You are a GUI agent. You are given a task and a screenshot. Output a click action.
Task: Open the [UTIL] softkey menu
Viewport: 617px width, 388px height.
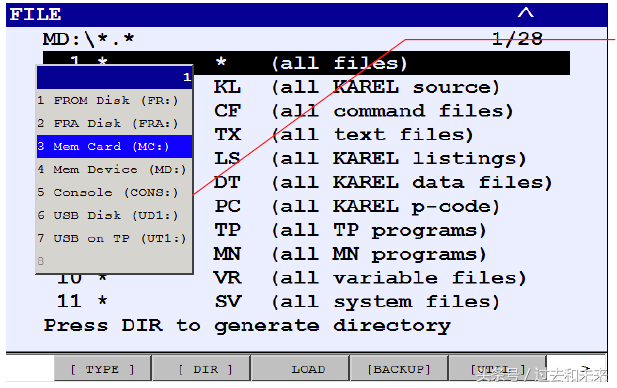point(497,369)
